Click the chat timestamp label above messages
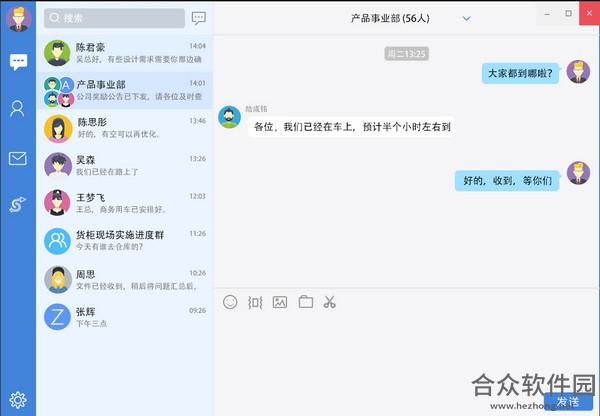 406,54
